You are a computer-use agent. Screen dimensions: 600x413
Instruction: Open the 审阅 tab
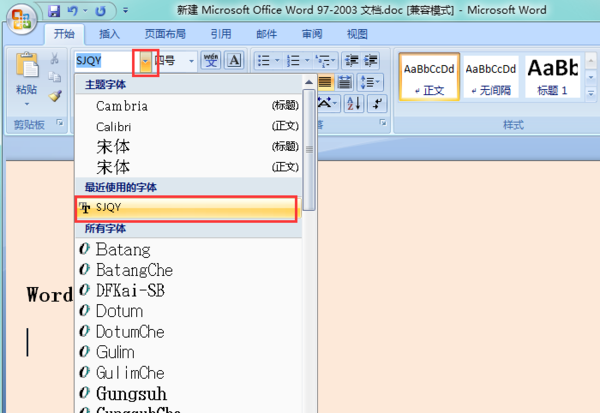(x=312, y=34)
